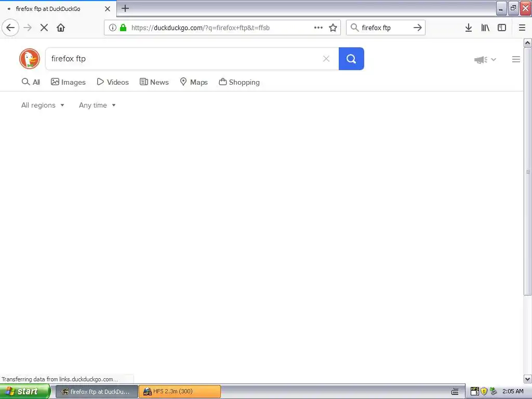
Task: Switch to Images results
Action: point(68,82)
